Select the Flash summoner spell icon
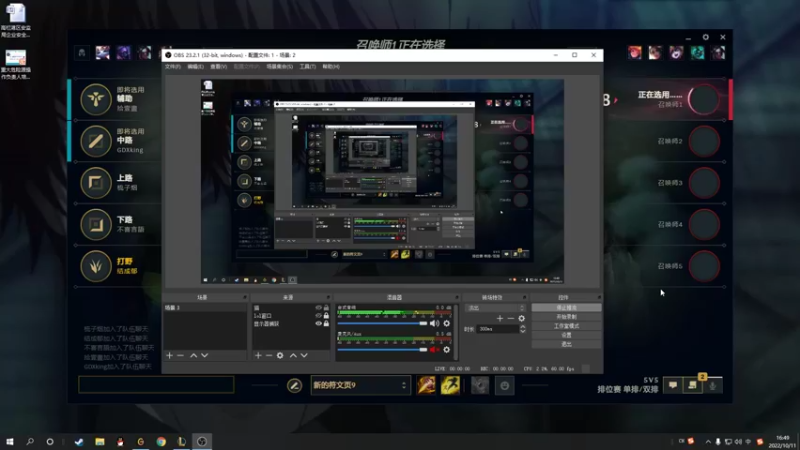 (450, 385)
